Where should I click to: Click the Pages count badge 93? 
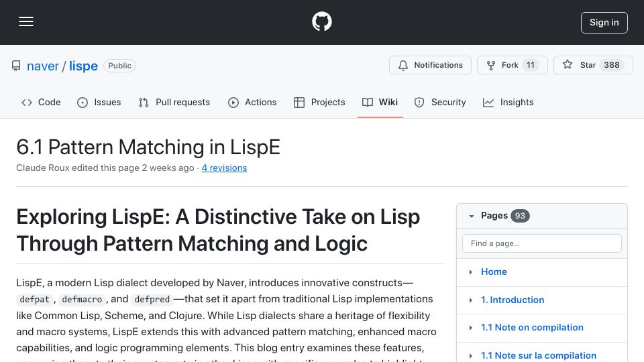tap(520, 216)
